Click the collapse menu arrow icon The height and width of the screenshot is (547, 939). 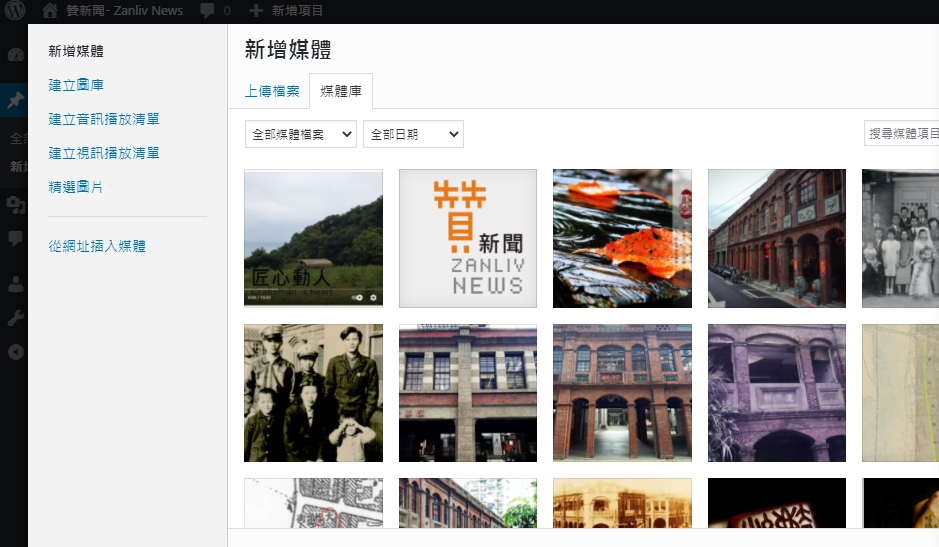coord(16,352)
